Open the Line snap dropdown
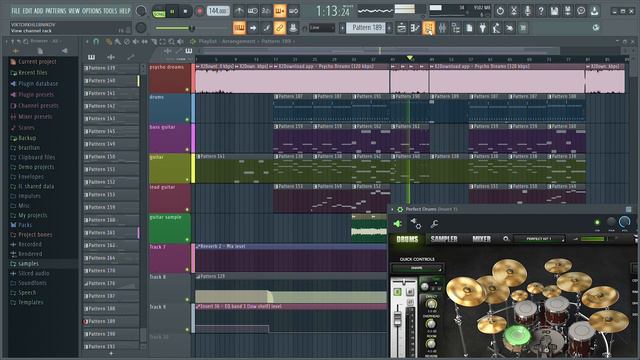Viewport: 640px width, 360px height. (x=322, y=28)
